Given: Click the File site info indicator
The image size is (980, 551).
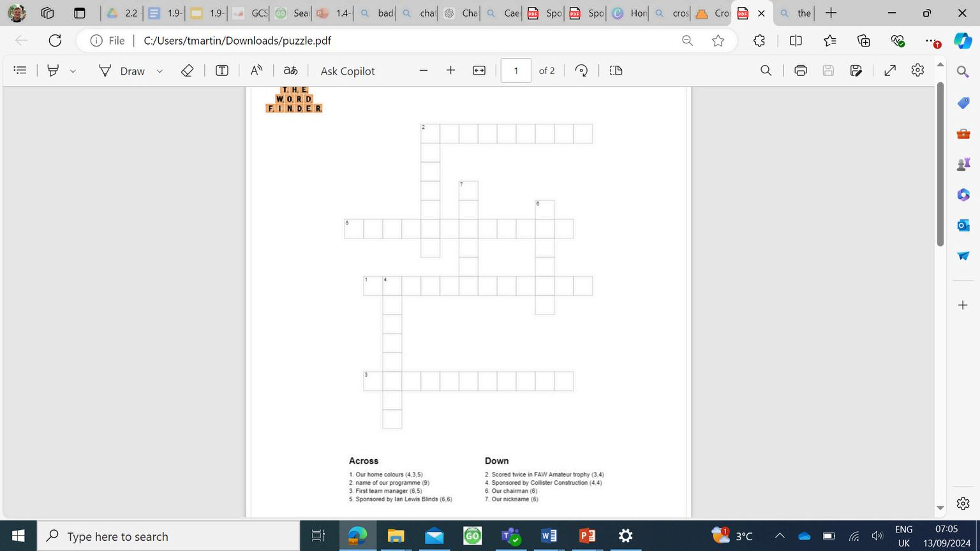Looking at the screenshot, I should (108, 40).
